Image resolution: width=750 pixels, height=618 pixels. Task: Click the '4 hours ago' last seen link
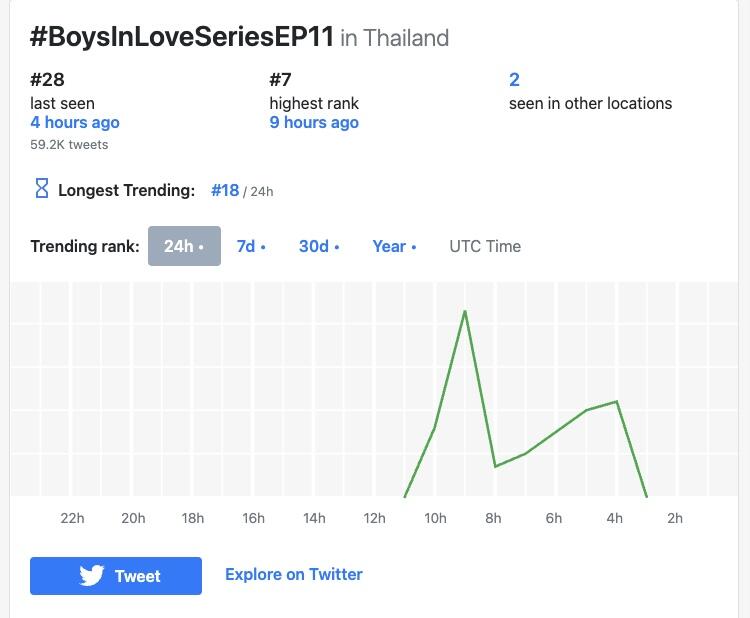(x=75, y=123)
